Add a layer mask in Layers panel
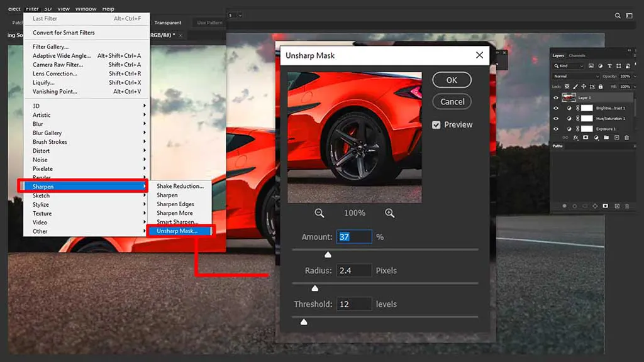Screen dimensions: 644x362 [586, 138]
